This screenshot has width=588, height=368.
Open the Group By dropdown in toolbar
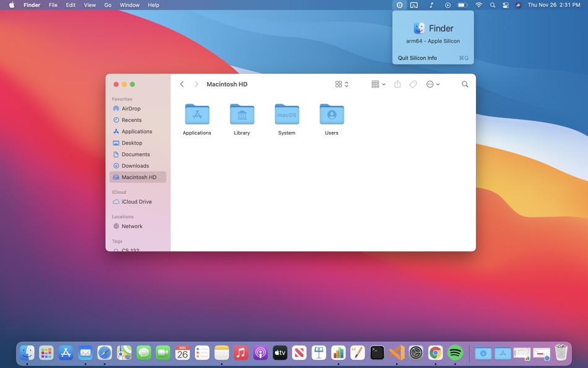coord(378,84)
